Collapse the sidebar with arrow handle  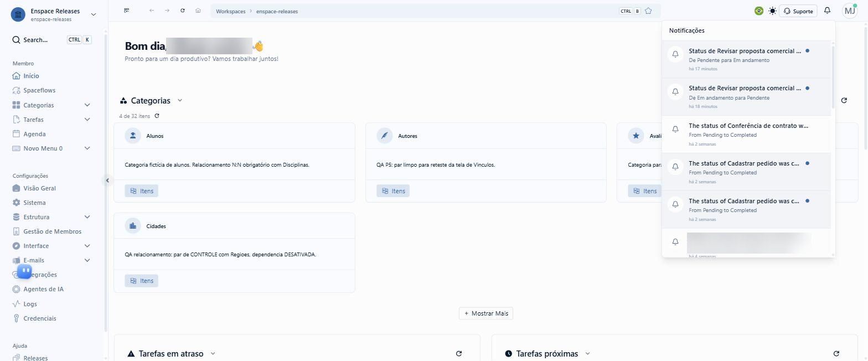[x=107, y=180]
